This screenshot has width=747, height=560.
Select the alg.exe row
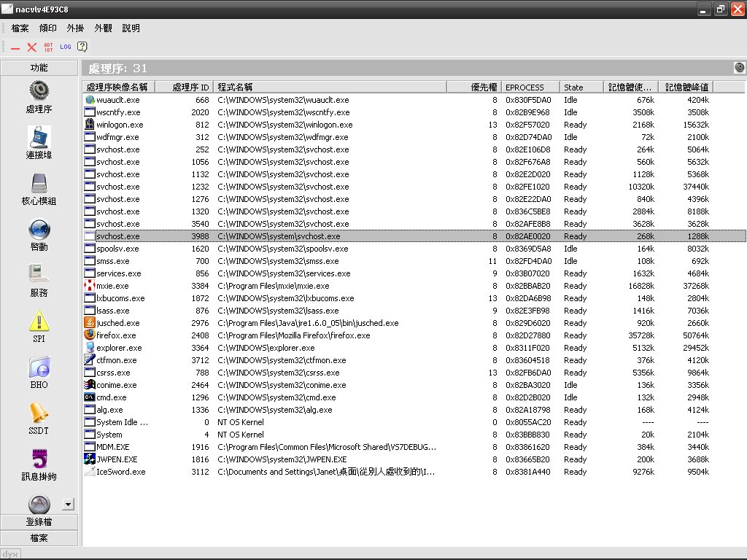click(x=414, y=410)
